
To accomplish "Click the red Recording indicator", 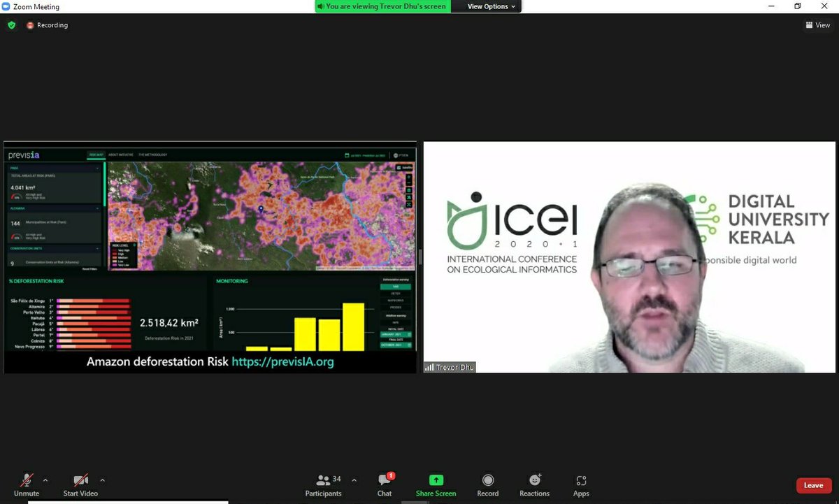I will point(48,25).
